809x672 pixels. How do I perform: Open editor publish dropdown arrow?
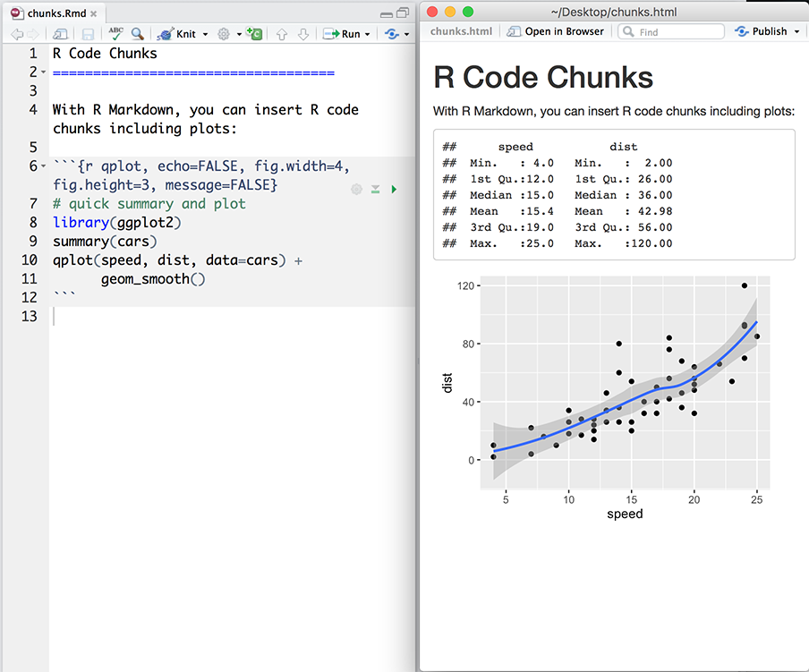click(406, 35)
